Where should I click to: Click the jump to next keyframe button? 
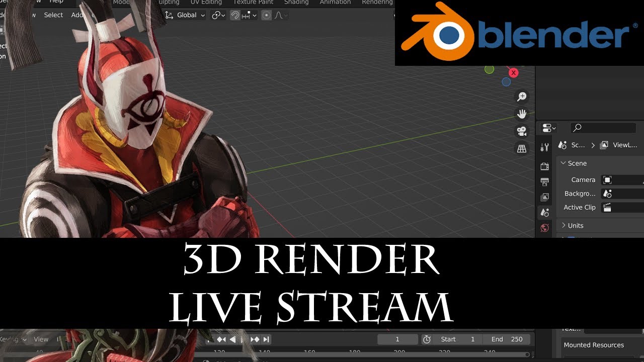point(255,339)
